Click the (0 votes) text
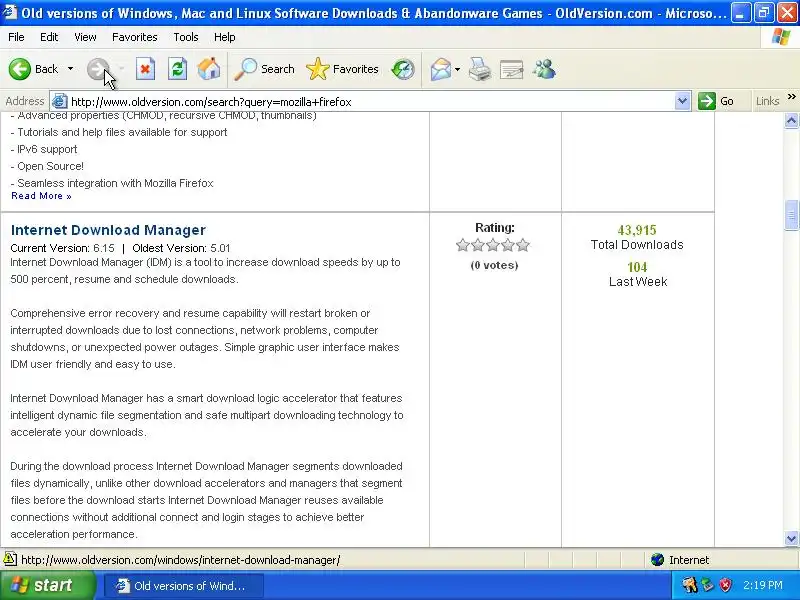800x600 pixels. coord(494,265)
